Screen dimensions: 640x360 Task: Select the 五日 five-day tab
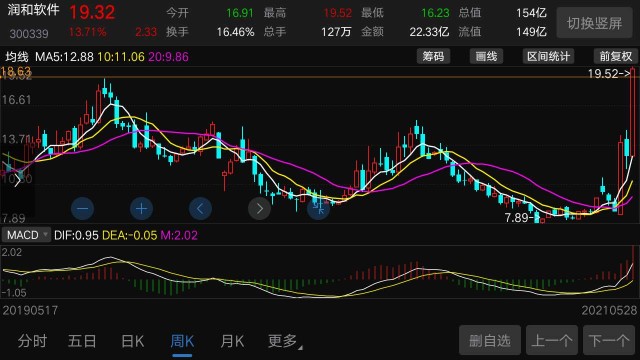82,341
